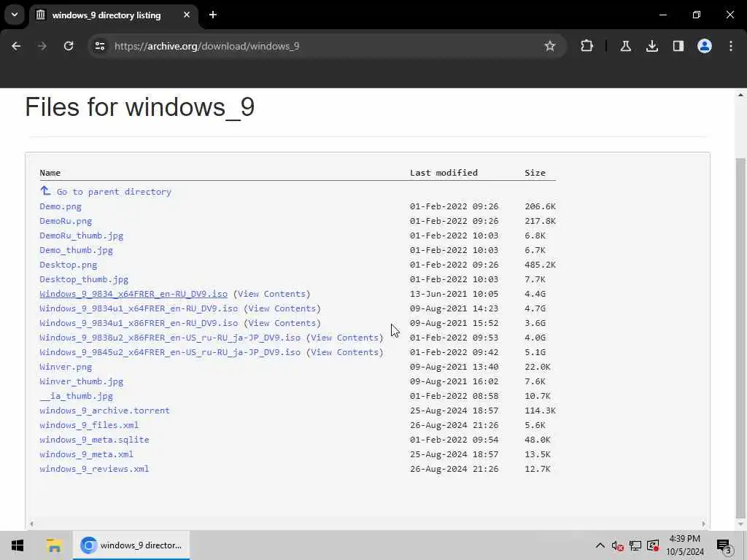Bookmark this page with the star icon

tap(550, 46)
